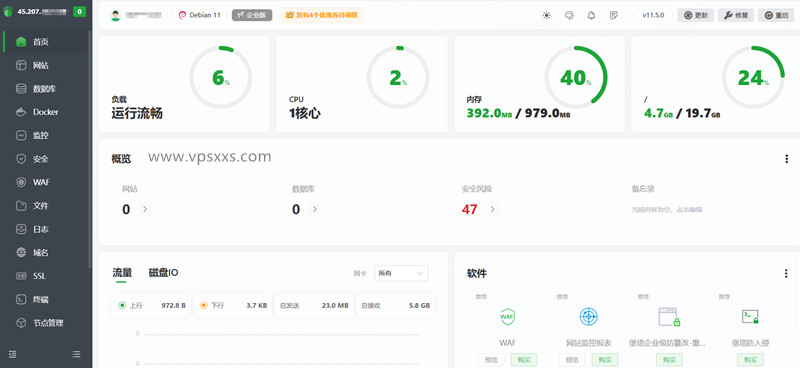Click the 堡塔防入侵 terminal-lock icon
800x368 pixels.
[x=750, y=317]
